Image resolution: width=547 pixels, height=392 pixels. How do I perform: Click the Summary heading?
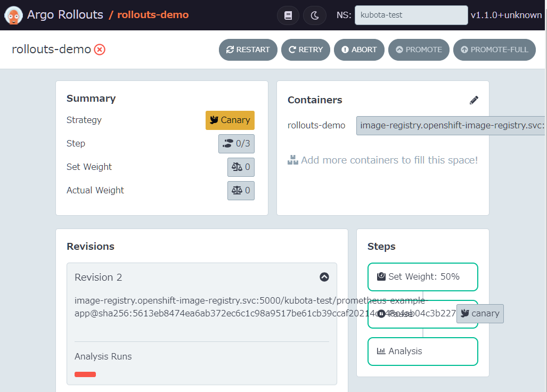[91, 99]
